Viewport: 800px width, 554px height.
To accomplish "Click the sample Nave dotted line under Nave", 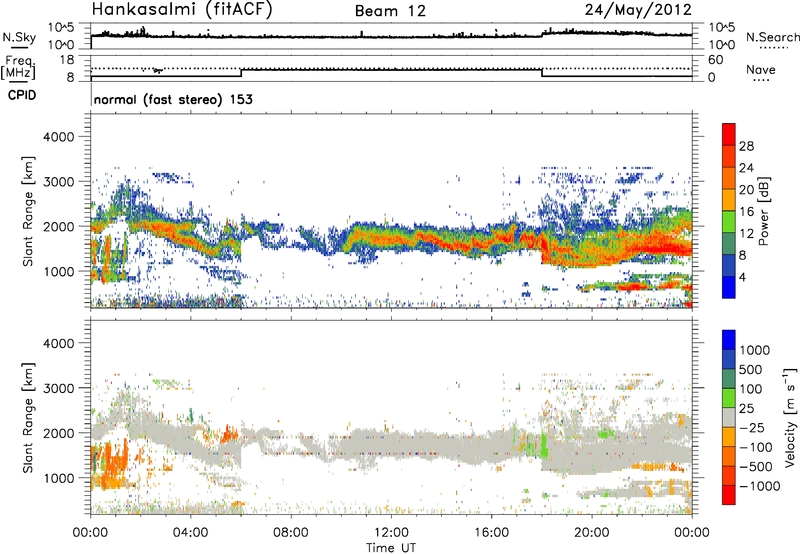I will pos(761,81).
